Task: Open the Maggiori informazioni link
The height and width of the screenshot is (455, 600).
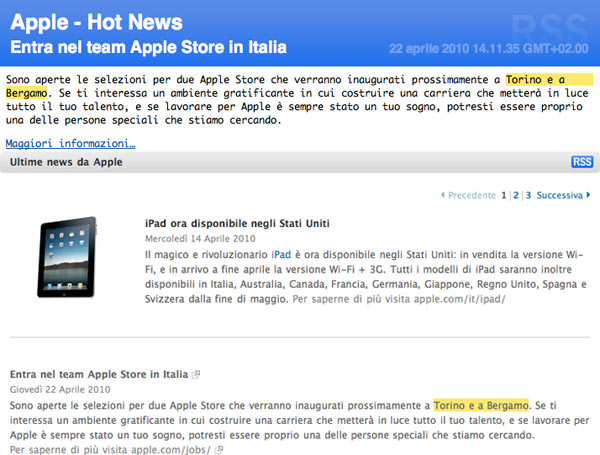Action: (70, 143)
